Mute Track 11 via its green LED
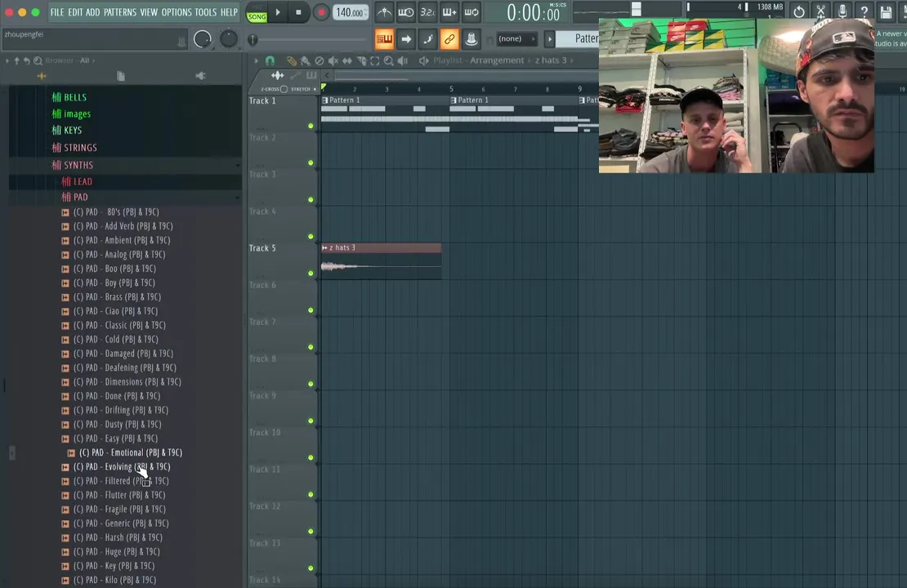907x588 pixels. (x=311, y=494)
